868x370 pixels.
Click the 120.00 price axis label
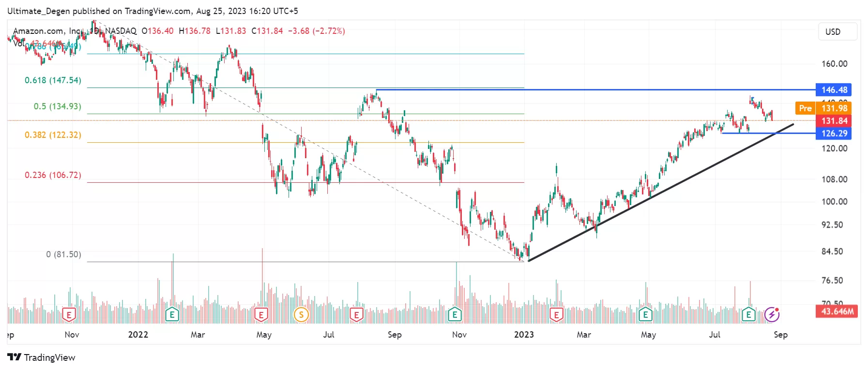coord(835,148)
